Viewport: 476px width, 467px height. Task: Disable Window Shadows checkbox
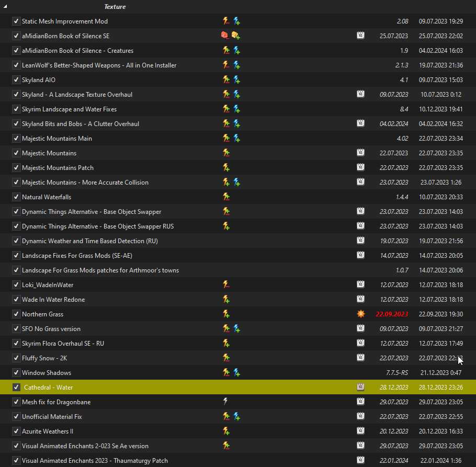click(x=16, y=373)
